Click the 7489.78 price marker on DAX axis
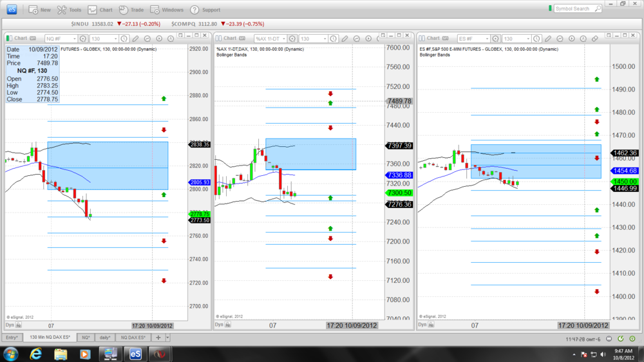644x362 pixels. coord(399,101)
